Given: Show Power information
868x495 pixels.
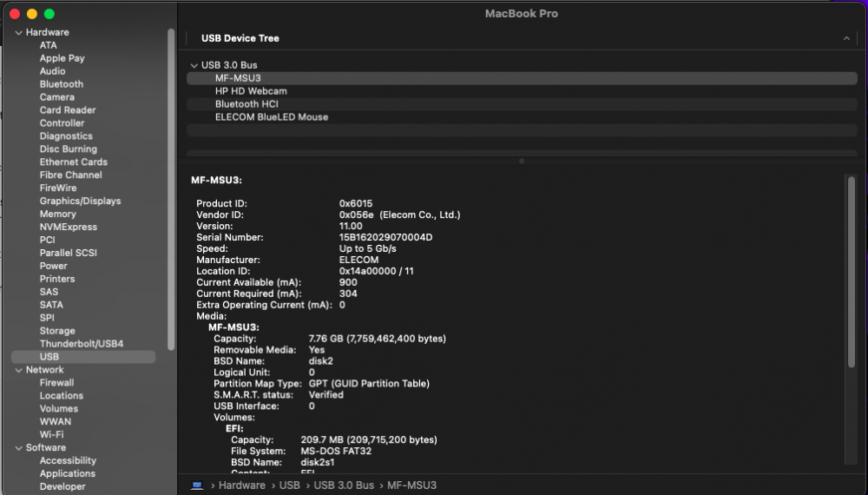Looking at the screenshot, I should [53, 266].
